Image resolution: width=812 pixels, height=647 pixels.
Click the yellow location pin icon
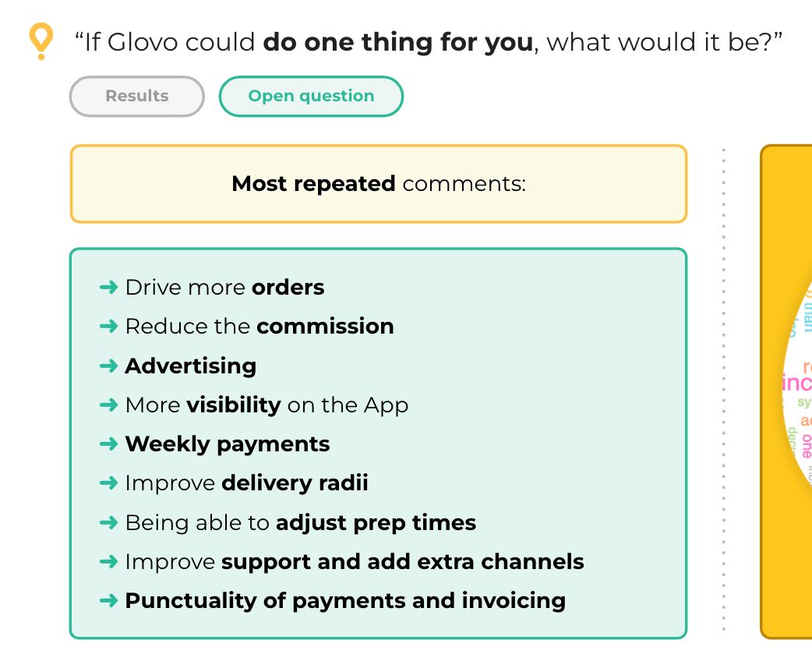41,41
